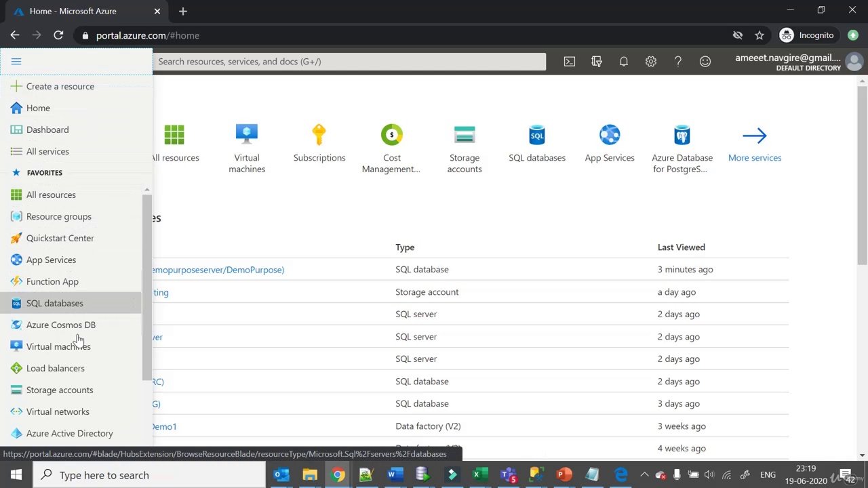Open Load balancers in sidebar

pos(55,368)
